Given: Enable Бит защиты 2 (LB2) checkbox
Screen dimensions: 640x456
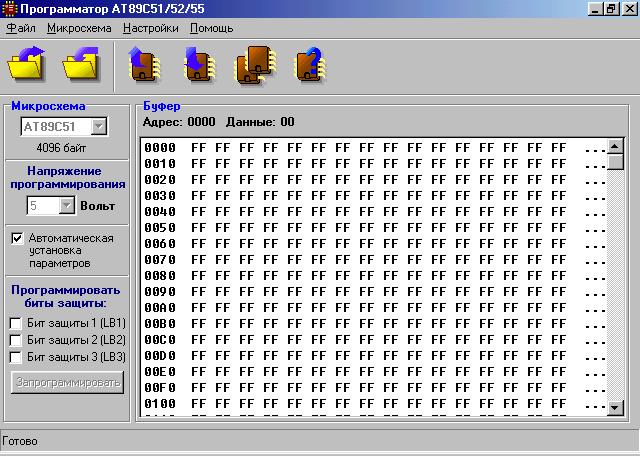Looking at the screenshot, I should [x=17, y=340].
